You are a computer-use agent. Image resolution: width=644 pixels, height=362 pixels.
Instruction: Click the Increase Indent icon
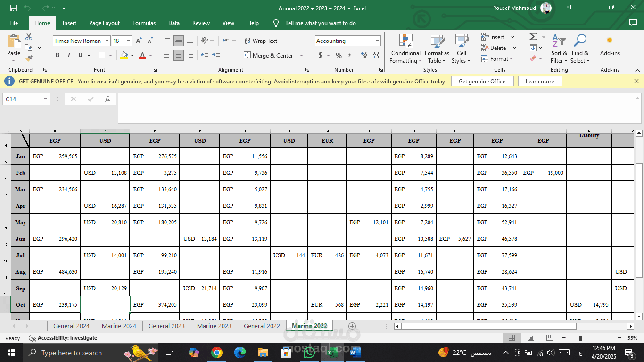click(215, 55)
